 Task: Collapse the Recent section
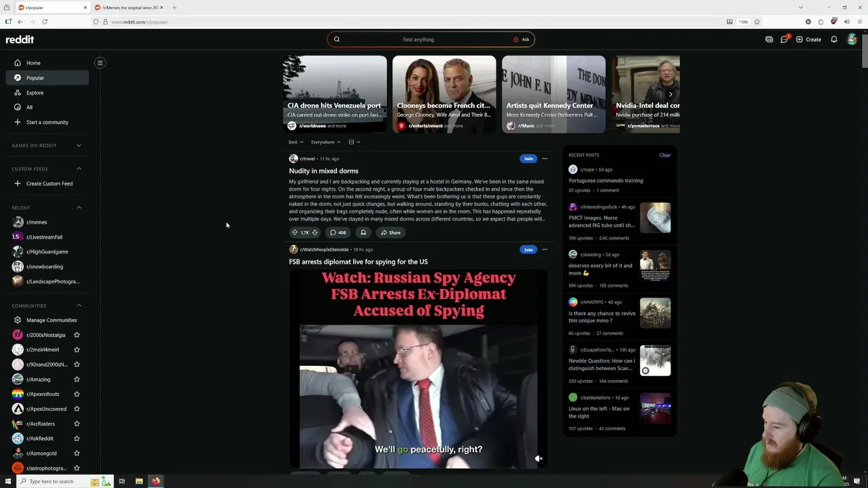[x=79, y=207]
